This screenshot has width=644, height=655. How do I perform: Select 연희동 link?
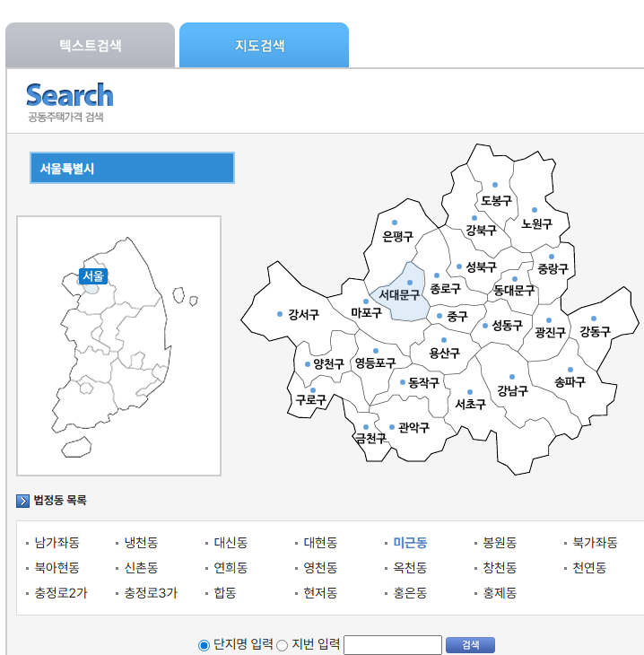(x=231, y=568)
